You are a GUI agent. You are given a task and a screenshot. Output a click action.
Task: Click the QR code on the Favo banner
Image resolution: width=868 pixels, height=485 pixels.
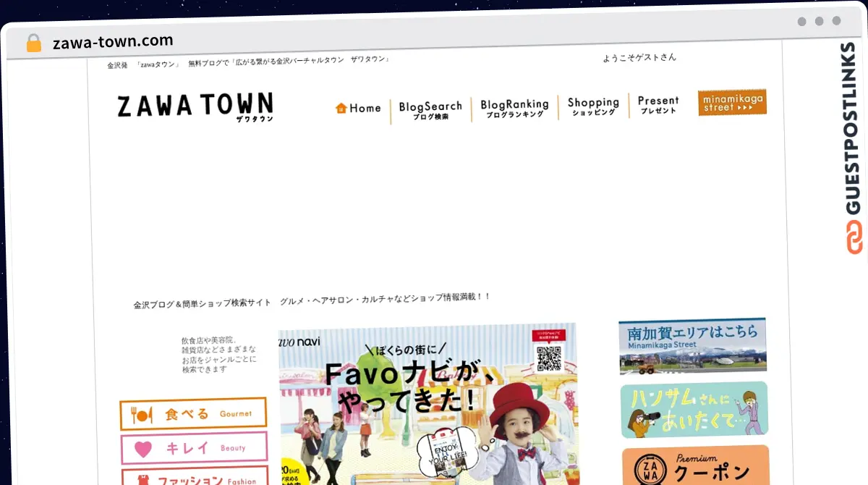tap(549, 358)
